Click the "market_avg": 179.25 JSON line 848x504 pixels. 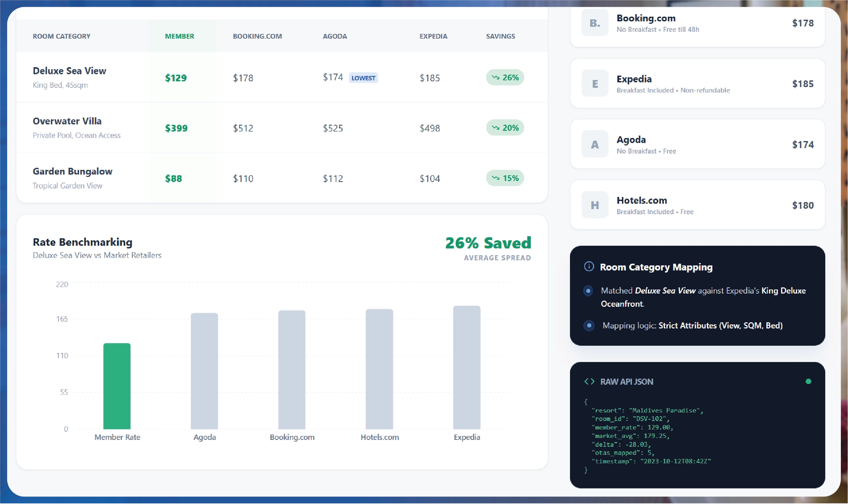pyautogui.click(x=631, y=436)
